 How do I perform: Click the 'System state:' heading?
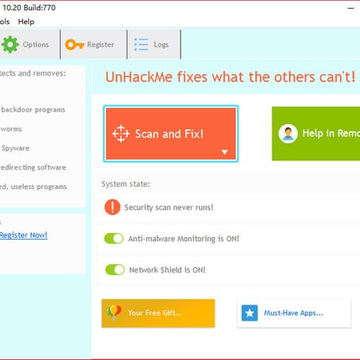click(126, 184)
